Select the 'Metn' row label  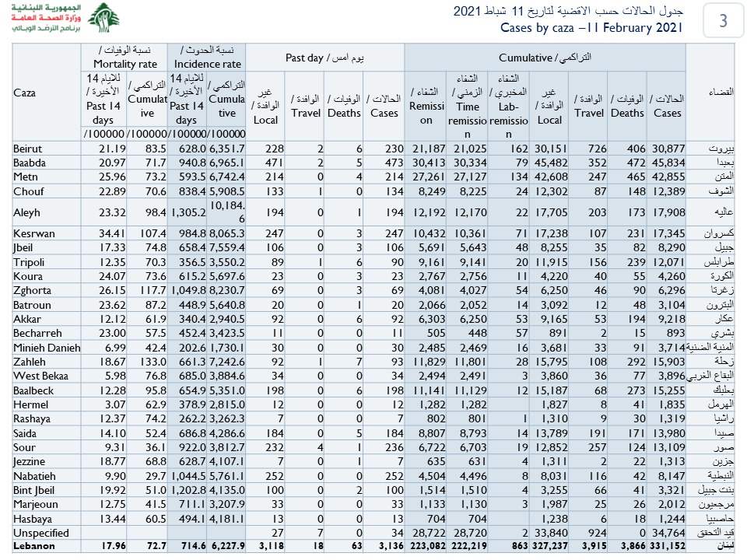point(25,177)
